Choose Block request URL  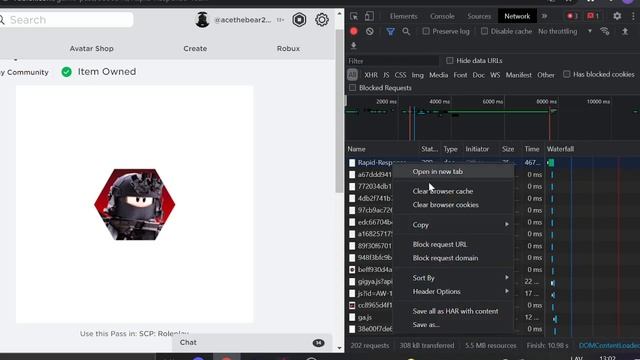coord(453,244)
